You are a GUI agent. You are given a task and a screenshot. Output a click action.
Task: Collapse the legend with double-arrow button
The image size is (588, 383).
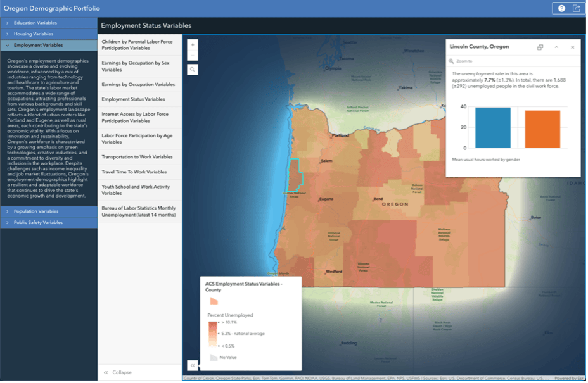193,366
